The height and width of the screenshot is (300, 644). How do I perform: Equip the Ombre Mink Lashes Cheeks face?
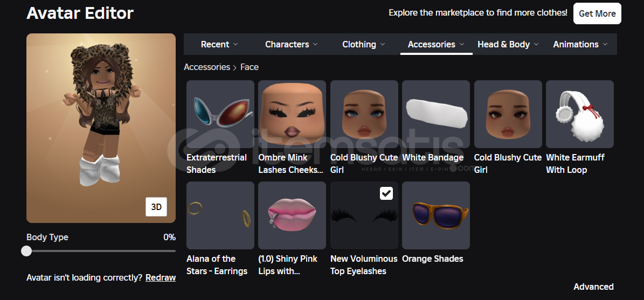[x=292, y=114]
